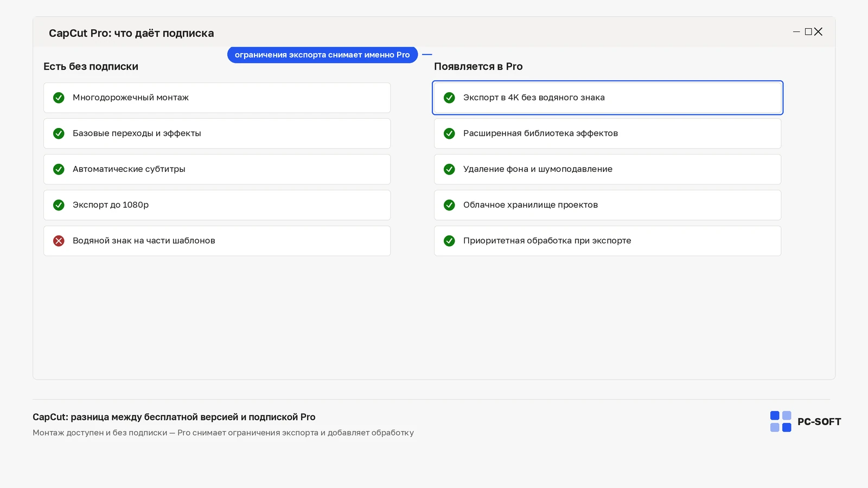The width and height of the screenshot is (868, 488).
Task: Click the window title CapCut Pro: что даёт подписка
Action: point(131,33)
